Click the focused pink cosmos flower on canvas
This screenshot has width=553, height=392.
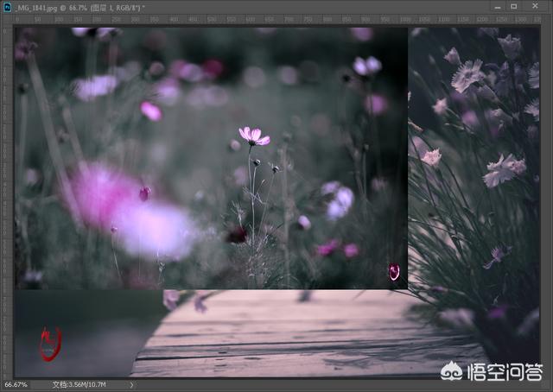click(x=254, y=136)
